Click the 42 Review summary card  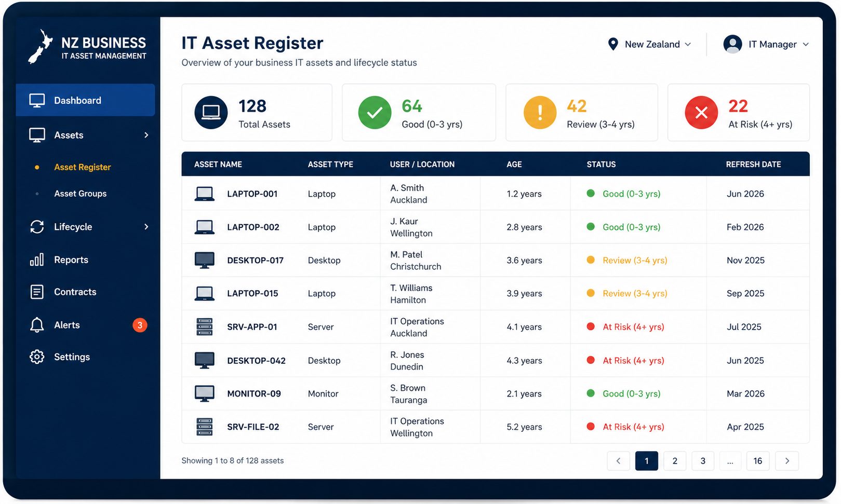582,113
